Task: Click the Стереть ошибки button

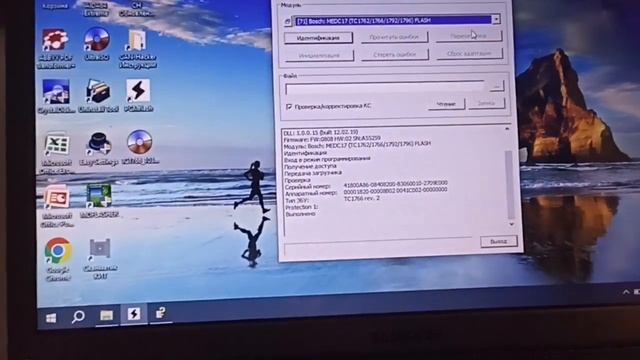Action: click(x=394, y=54)
